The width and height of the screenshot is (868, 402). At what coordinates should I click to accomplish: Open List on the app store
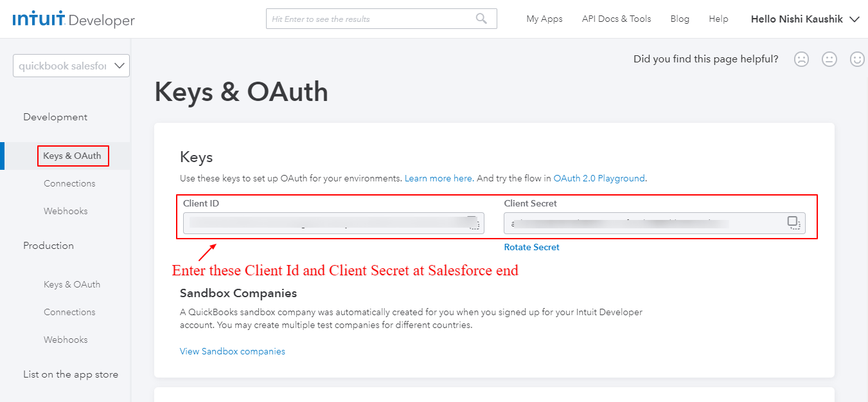(71, 374)
